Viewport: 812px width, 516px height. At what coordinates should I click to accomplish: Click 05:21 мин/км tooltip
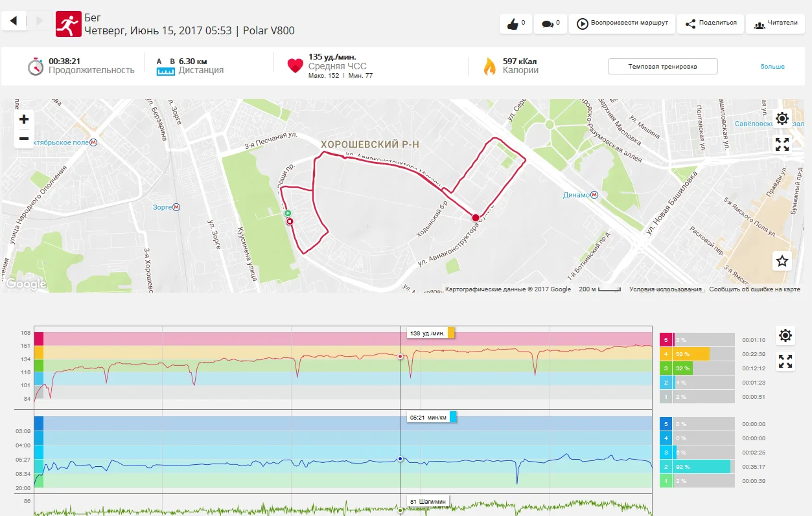(x=432, y=417)
